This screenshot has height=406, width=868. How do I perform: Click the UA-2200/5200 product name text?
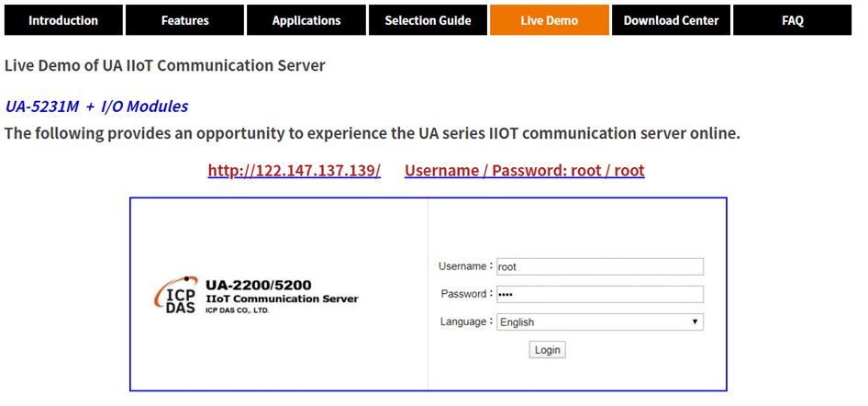pyautogui.click(x=259, y=286)
